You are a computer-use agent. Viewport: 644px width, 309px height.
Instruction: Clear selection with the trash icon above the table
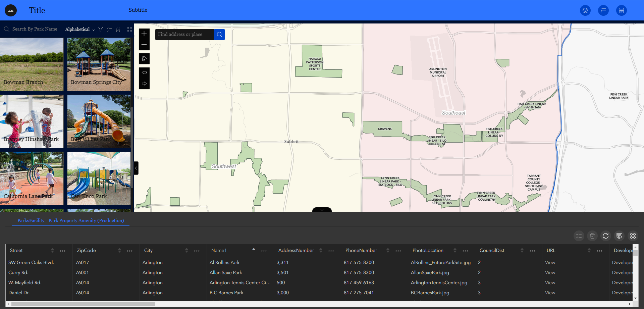(592, 236)
